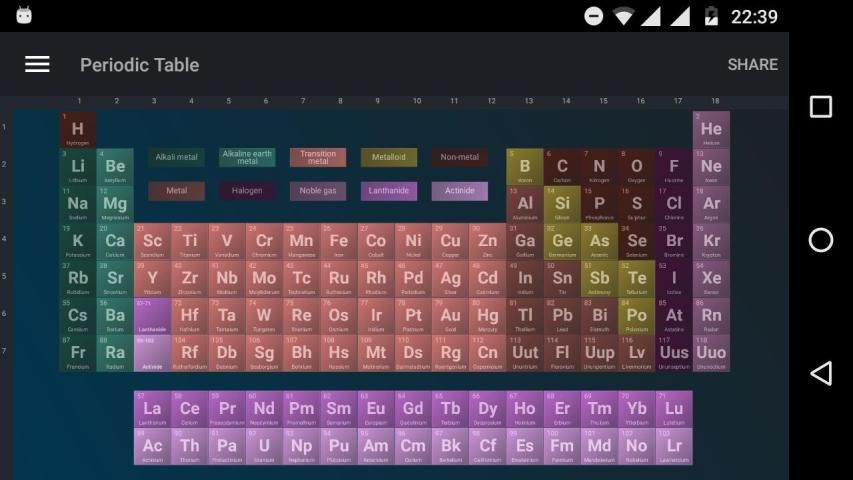Open the Carbon (C) element tile
Image resolution: width=853 pixels, height=480 pixels.
point(562,167)
